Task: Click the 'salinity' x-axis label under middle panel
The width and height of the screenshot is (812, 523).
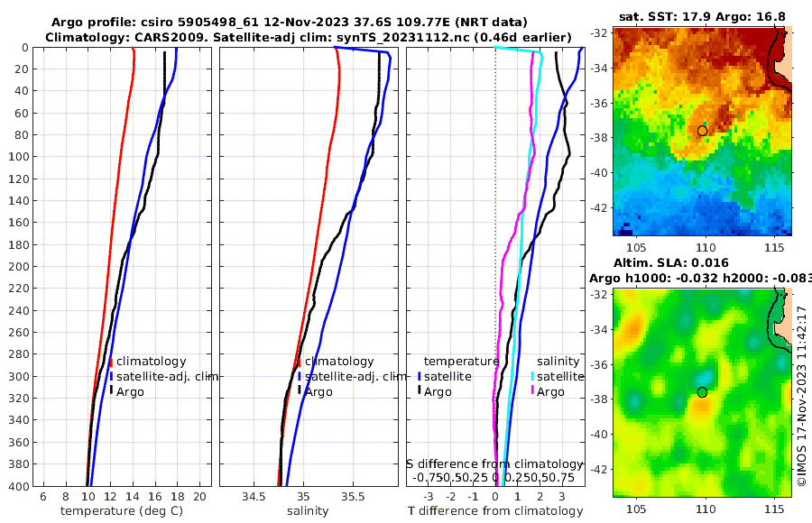Action: 308,511
